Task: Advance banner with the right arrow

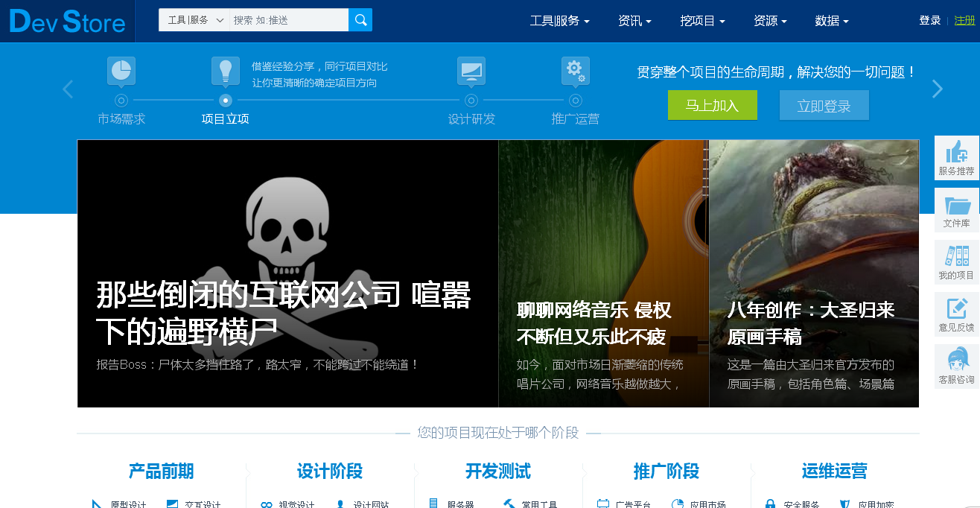Action: click(x=938, y=89)
